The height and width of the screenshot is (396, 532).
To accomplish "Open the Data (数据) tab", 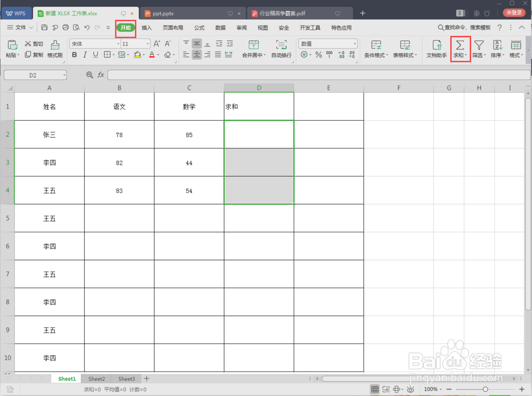I will [220, 28].
